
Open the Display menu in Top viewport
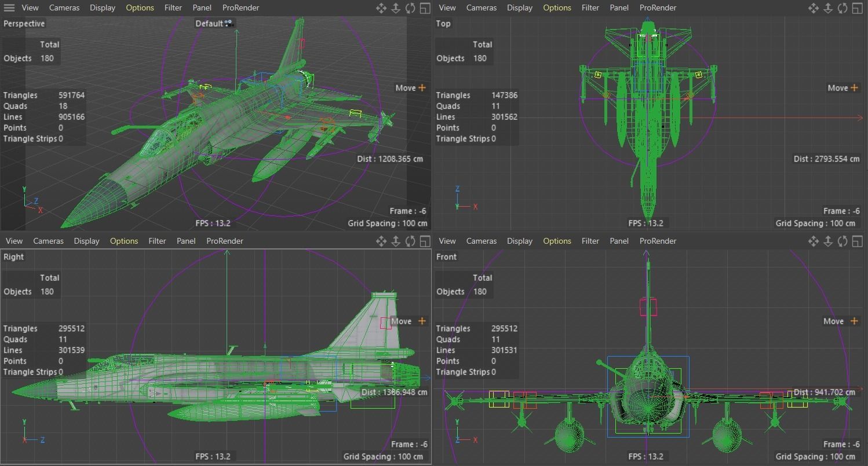[x=520, y=8]
